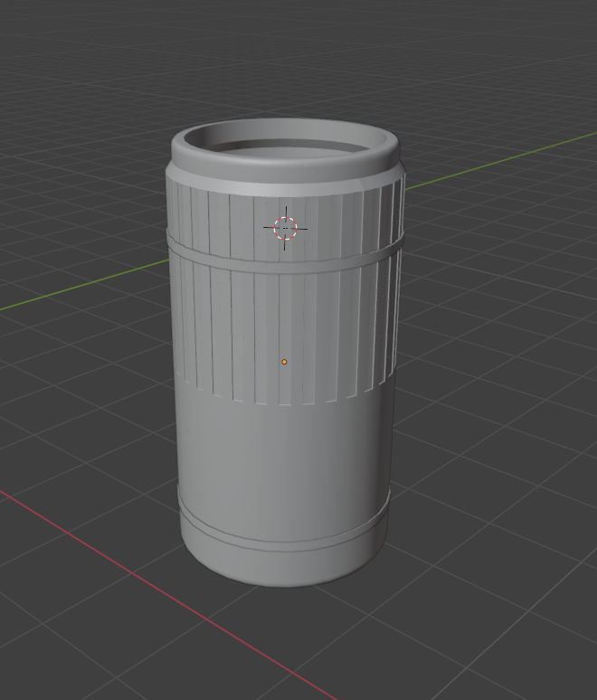Click the red-white 3D cursor crosshair
The width and height of the screenshot is (597, 700).
pos(285,228)
